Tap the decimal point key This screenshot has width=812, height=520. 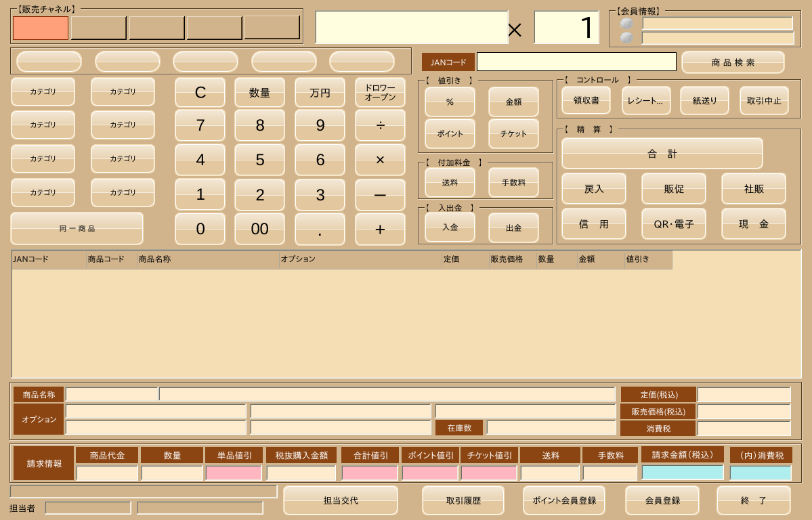[x=320, y=229]
